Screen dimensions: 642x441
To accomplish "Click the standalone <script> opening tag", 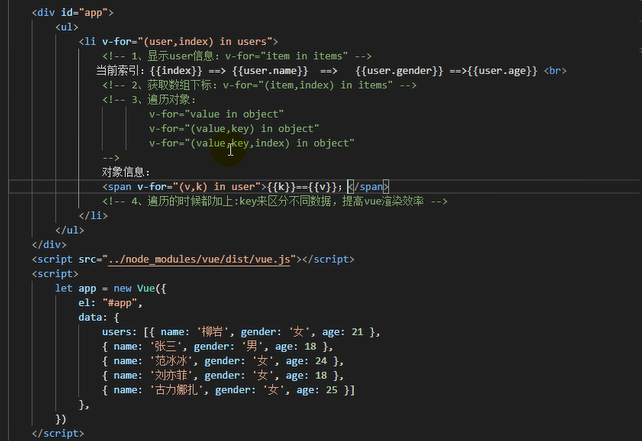I will pos(55,274).
